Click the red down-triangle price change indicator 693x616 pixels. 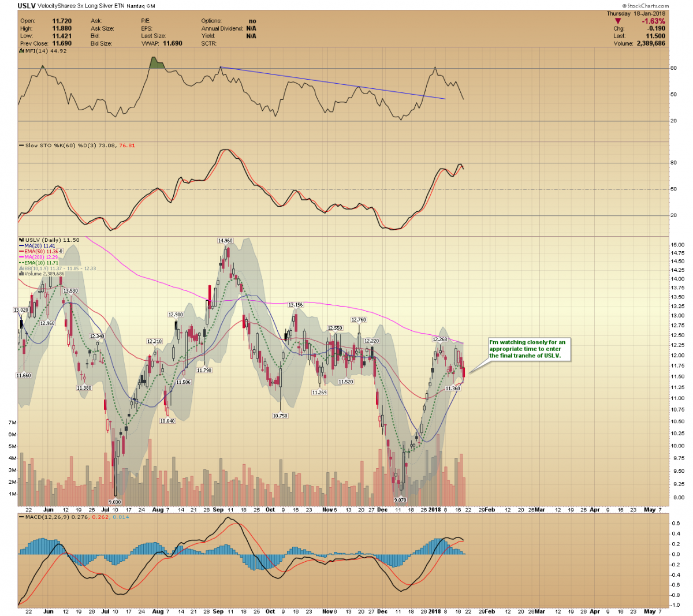click(x=618, y=21)
